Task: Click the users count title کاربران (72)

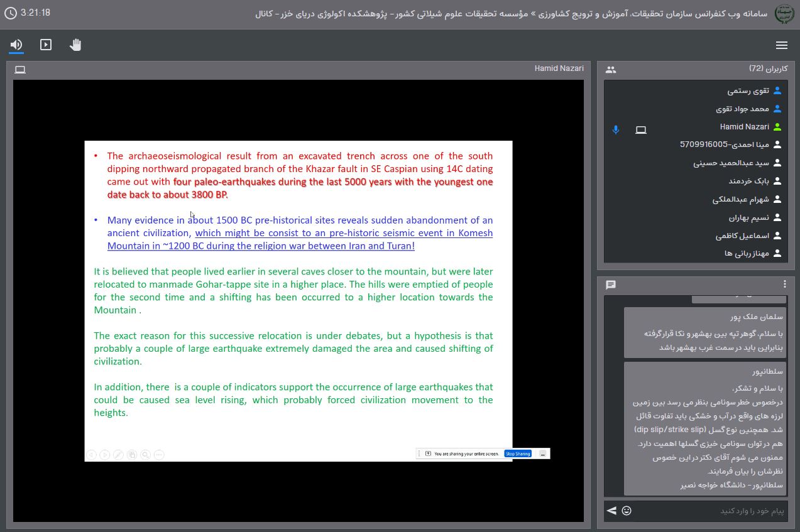Action: 767,68
